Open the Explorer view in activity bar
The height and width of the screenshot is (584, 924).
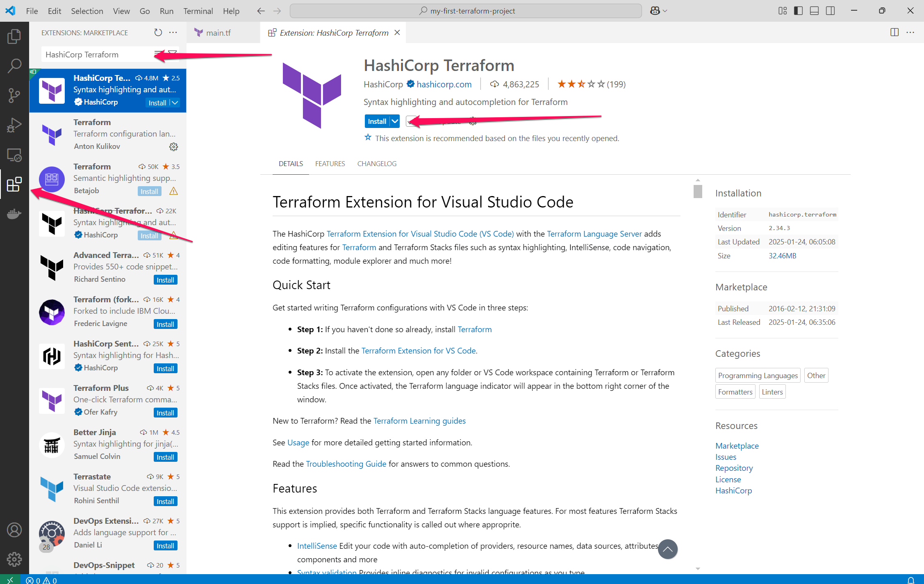pyautogui.click(x=14, y=36)
